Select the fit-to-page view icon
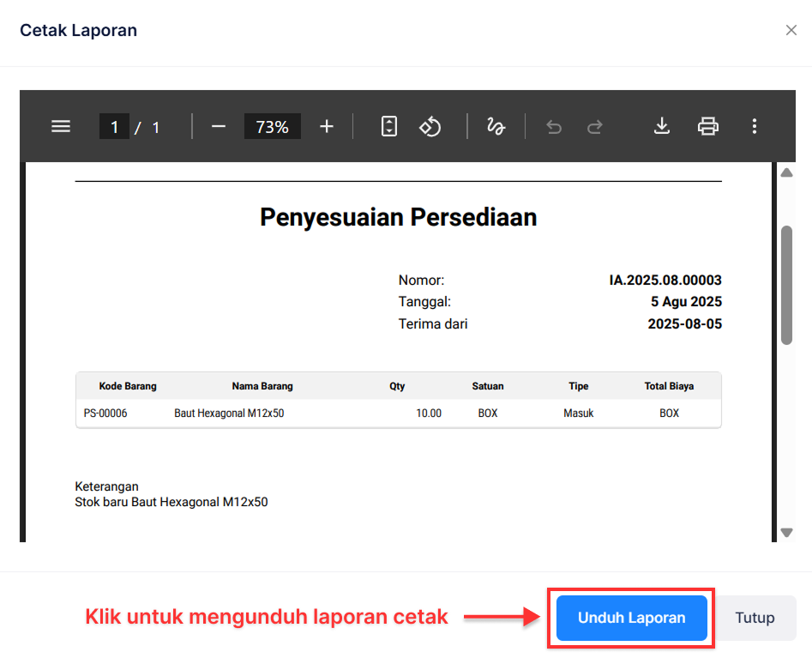The width and height of the screenshot is (812, 658). (388, 126)
